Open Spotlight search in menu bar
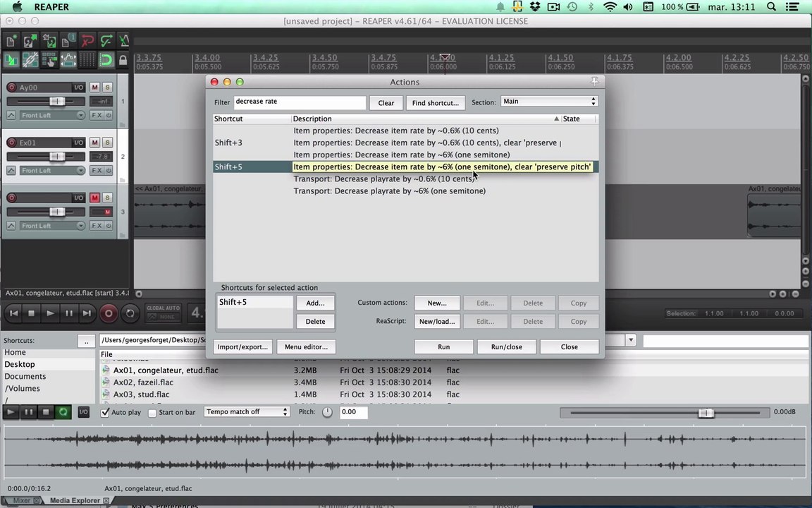Image resolution: width=812 pixels, height=508 pixels. (771, 7)
